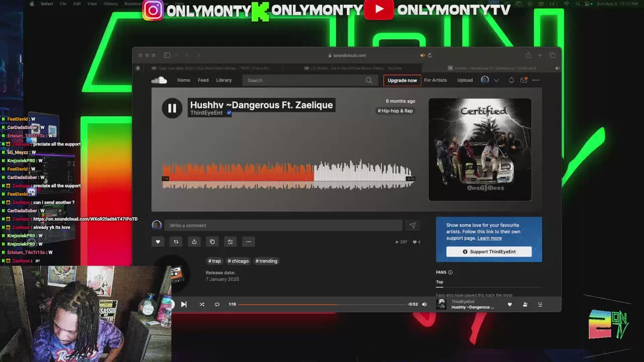Seek on the bottom player progress bar

point(322,304)
